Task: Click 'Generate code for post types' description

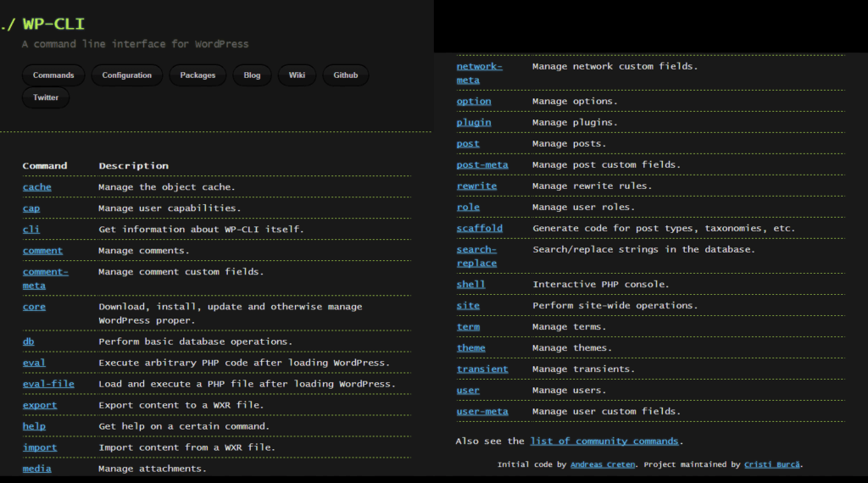Action: point(664,228)
